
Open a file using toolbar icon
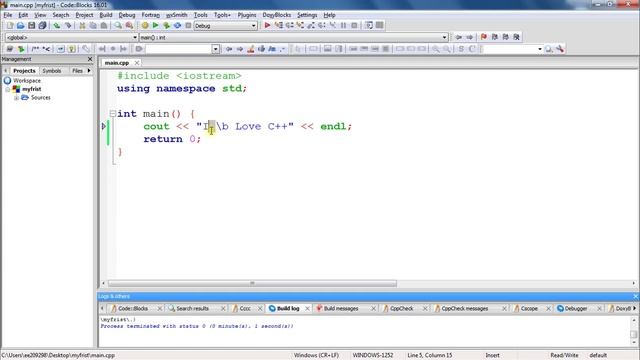click(x=20, y=25)
